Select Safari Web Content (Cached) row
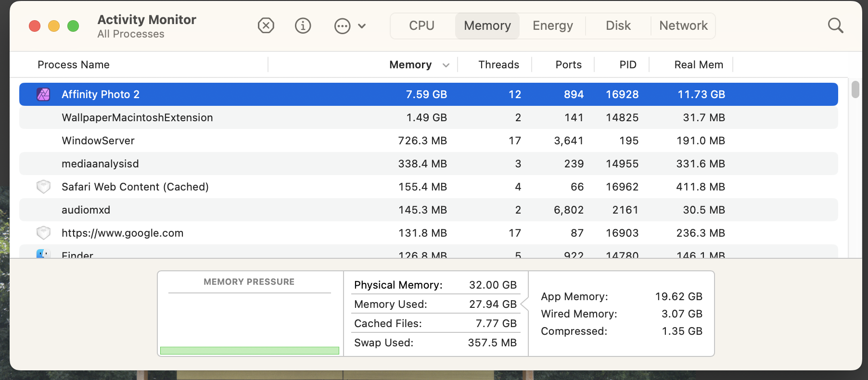868x380 pixels. coord(428,187)
